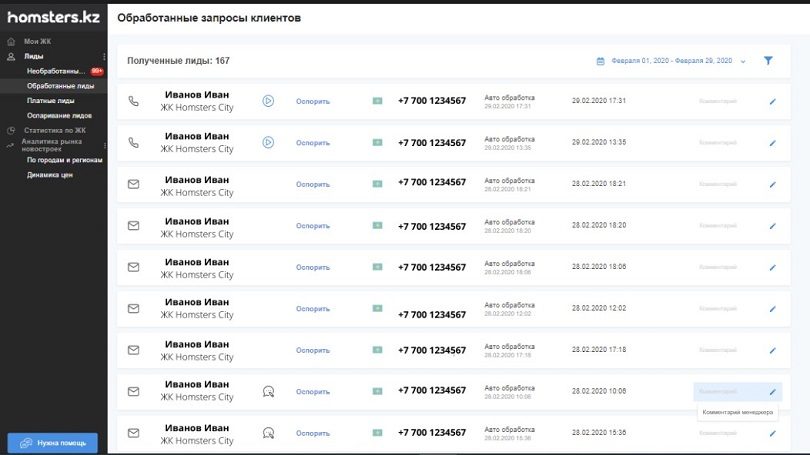Click mail icon in 28.02.2020 17:18 row

click(133, 350)
